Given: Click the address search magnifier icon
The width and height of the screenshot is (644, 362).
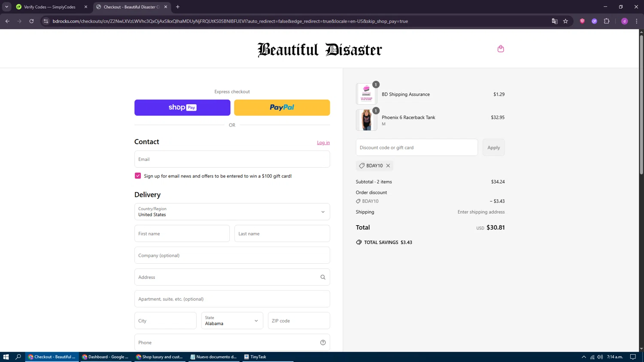Looking at the screenshot, I should pyautogui.click(x=323, y=277).
